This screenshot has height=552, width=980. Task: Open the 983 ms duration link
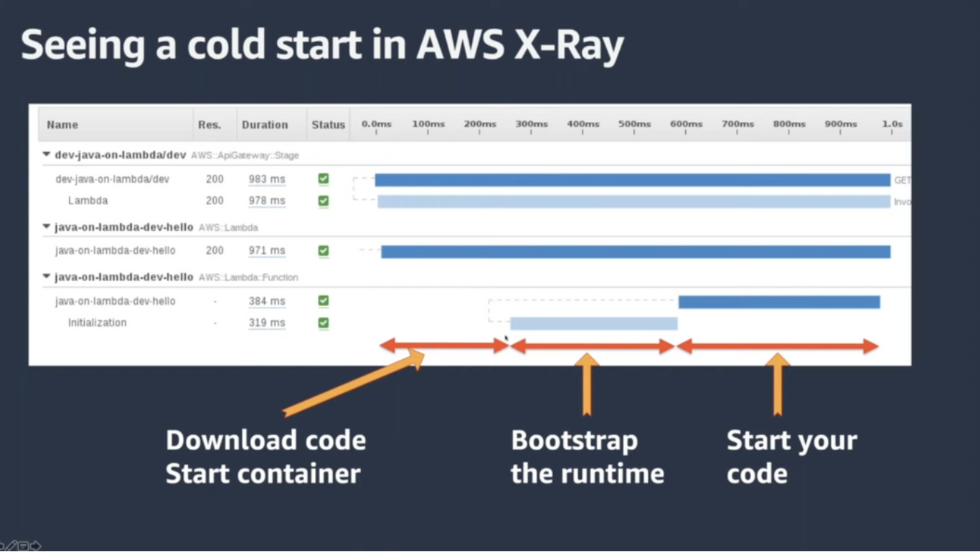[x=267, y=179]
